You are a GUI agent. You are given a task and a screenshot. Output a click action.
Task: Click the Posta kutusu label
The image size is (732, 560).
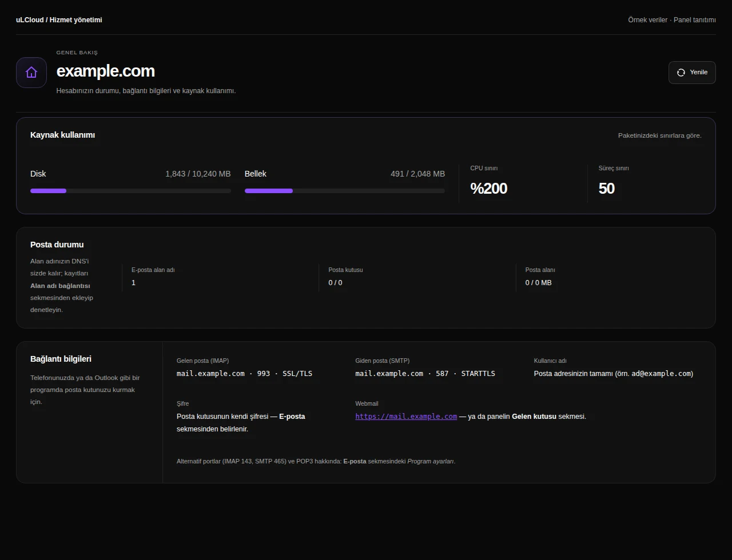click(x=345, y=270)
